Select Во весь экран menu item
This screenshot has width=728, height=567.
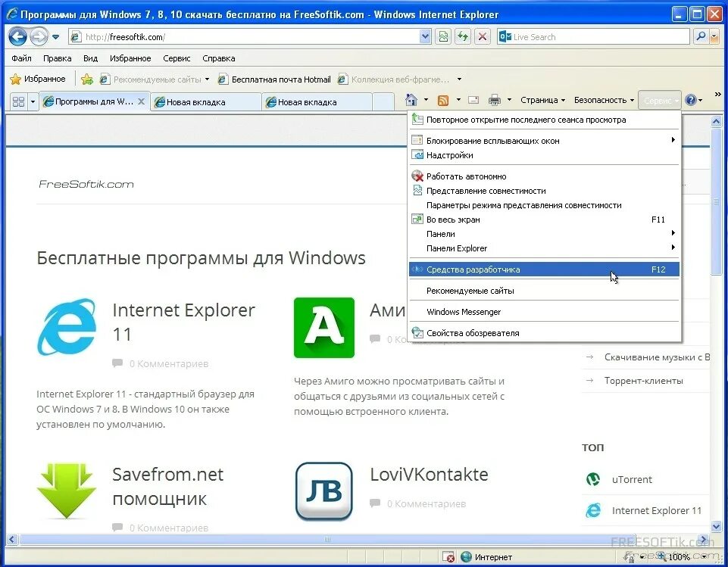pos(544,220)
